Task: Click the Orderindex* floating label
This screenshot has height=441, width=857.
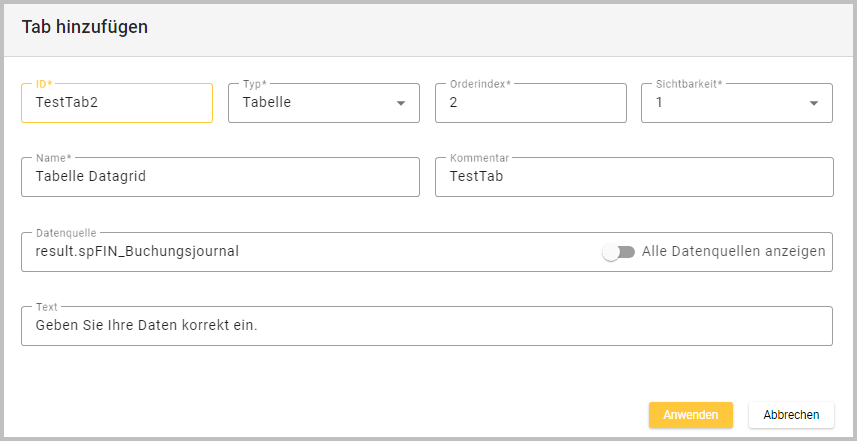Action: pyautogui.click(x=480, y=84)
